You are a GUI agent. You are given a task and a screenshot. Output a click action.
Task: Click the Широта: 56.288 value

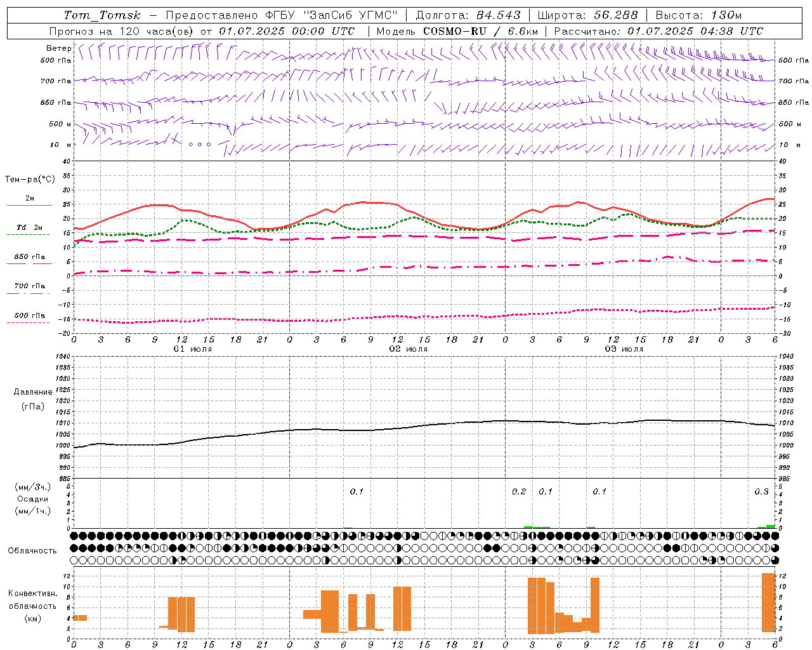(587, 15)
